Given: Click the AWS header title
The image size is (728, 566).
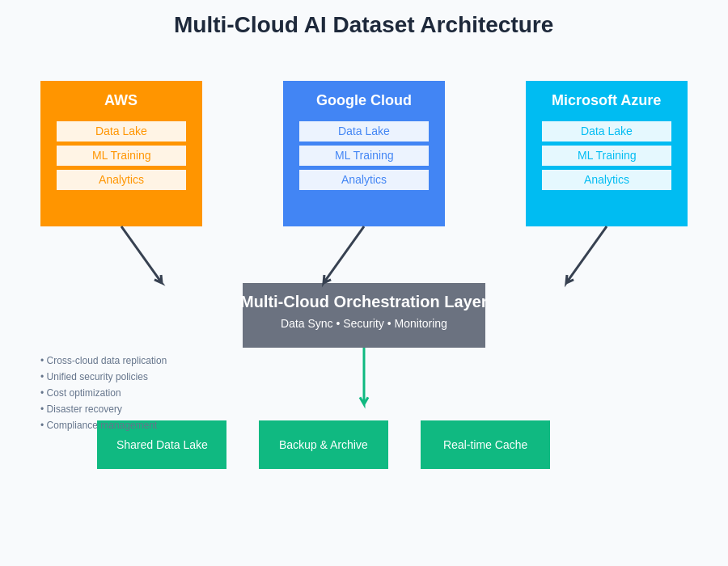Looking at the screenshot, I should point(121,100).
